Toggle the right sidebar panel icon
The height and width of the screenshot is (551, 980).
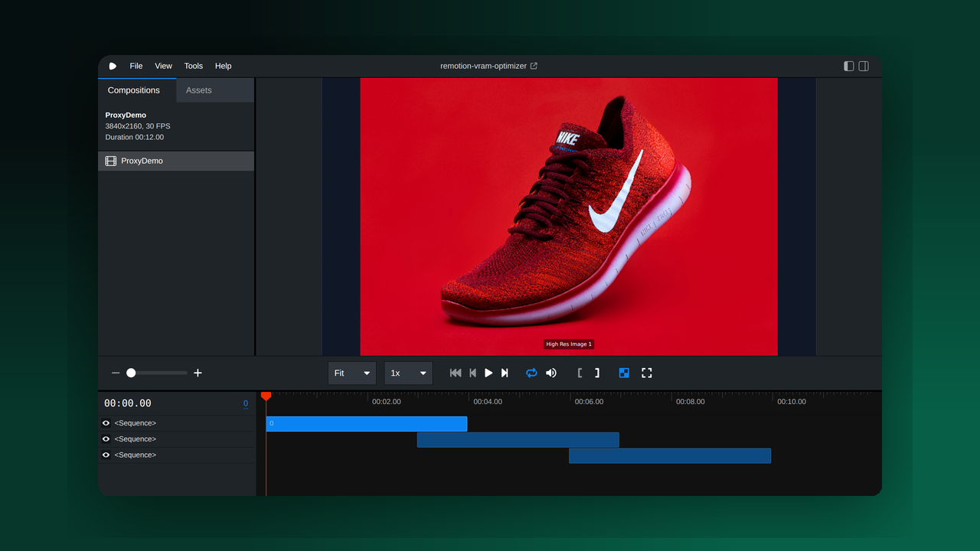click(864, 66)
